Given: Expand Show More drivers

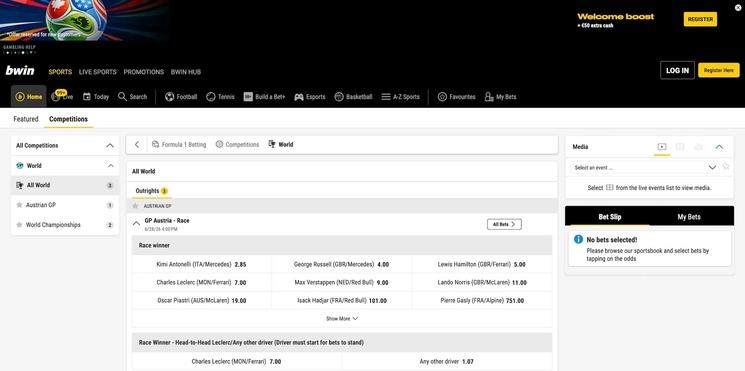Looking at the screenshot, I should click(342, 318).
